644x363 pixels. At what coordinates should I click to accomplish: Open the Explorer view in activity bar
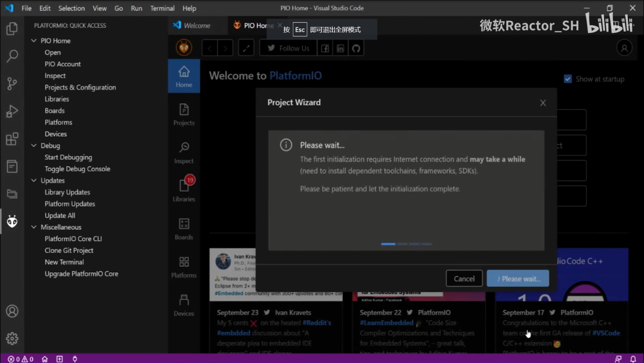[12, 29]
